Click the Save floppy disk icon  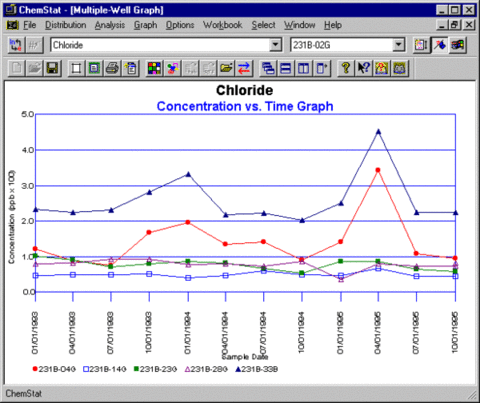[x=52, y=68]
